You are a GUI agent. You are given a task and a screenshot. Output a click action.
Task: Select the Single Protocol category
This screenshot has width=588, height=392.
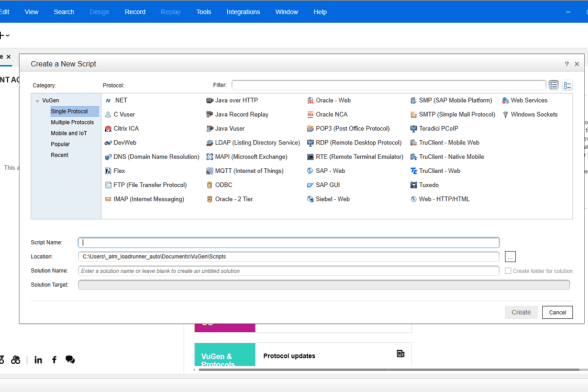[69, 111]
